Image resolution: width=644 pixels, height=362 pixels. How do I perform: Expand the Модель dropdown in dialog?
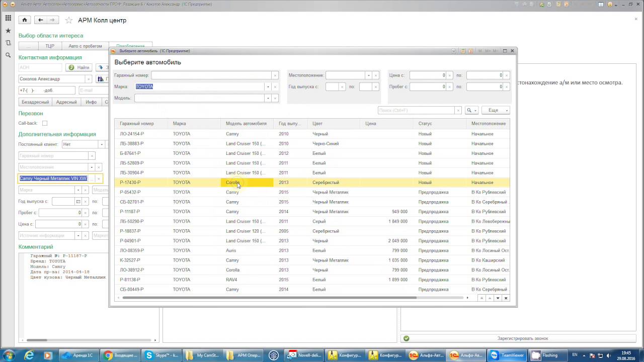coord(268,98)
